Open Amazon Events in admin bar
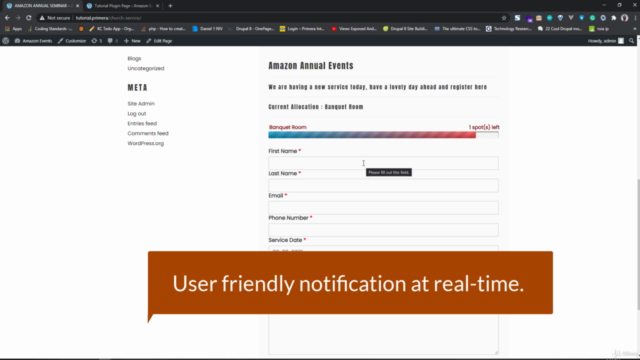The image size is (640, 360). coord(33,41)
